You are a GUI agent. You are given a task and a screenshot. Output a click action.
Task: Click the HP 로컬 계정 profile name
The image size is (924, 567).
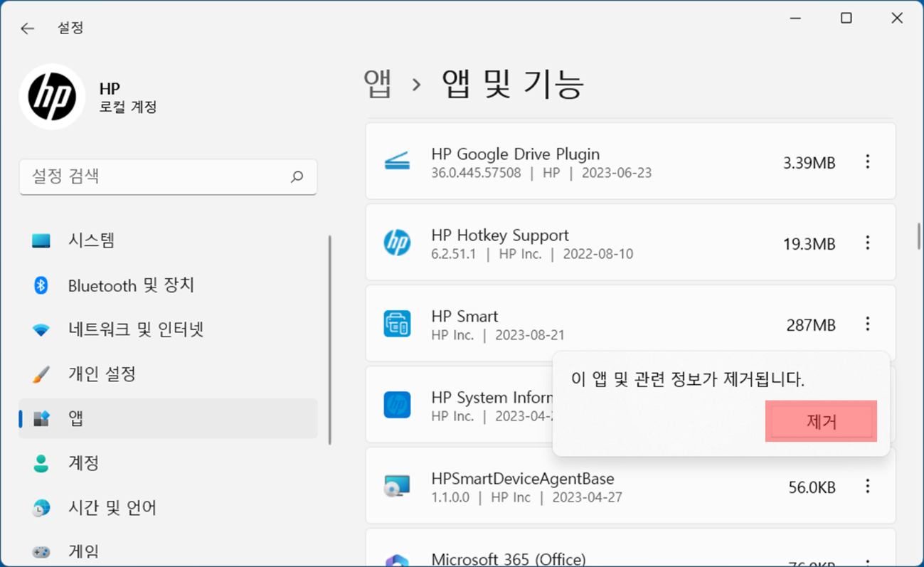[128, 98]
